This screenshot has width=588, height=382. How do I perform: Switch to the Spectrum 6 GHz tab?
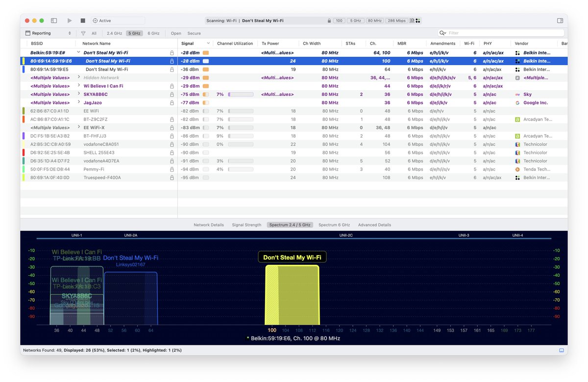coord(334,225)
